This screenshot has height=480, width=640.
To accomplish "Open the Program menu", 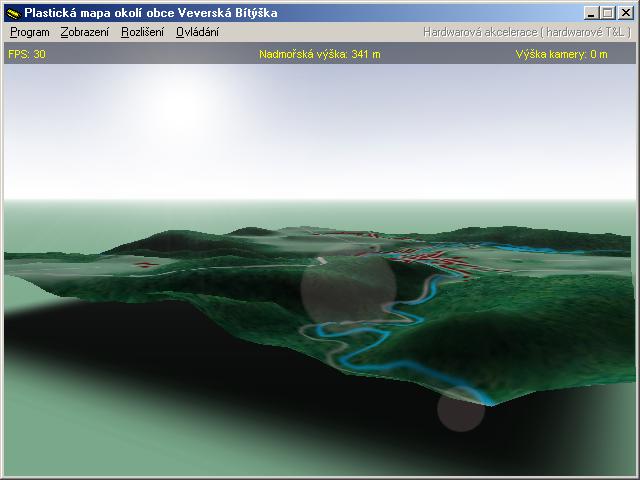I will click(29, 32).
